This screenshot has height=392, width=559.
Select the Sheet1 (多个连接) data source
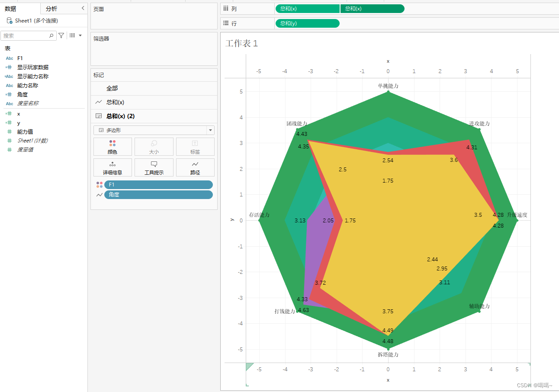pyautogui.click(x=37, y=20)
